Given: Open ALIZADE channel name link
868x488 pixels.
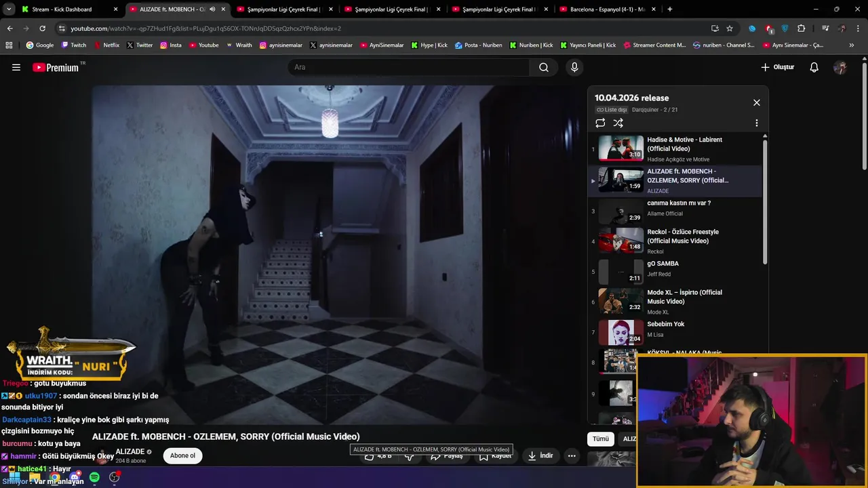Looking at the screenshot, I should point(130,451).
